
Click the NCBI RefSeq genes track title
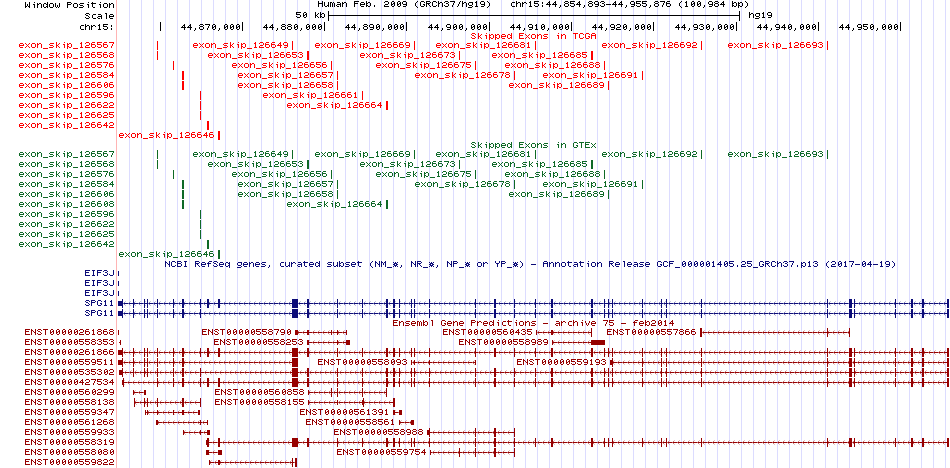(x=530, y=264)
